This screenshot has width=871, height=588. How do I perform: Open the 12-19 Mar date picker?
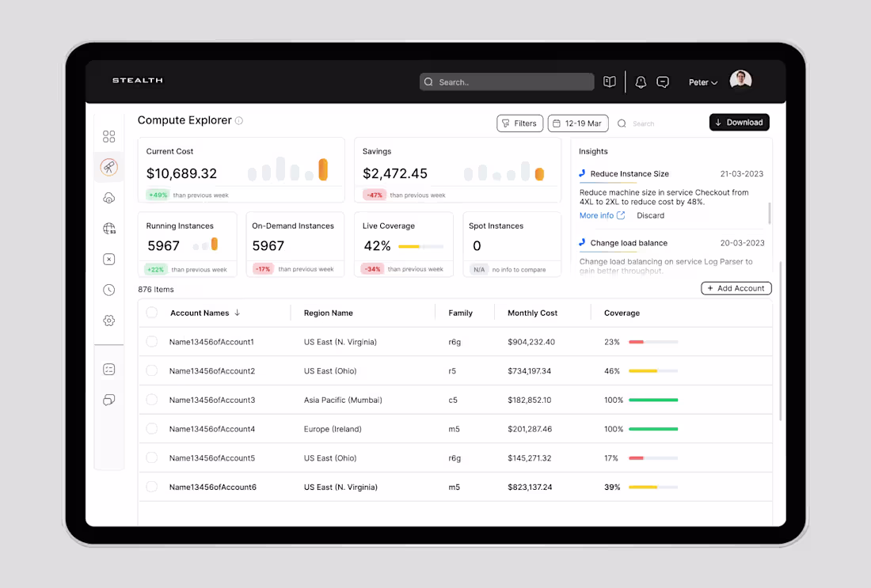click(577, 123)
